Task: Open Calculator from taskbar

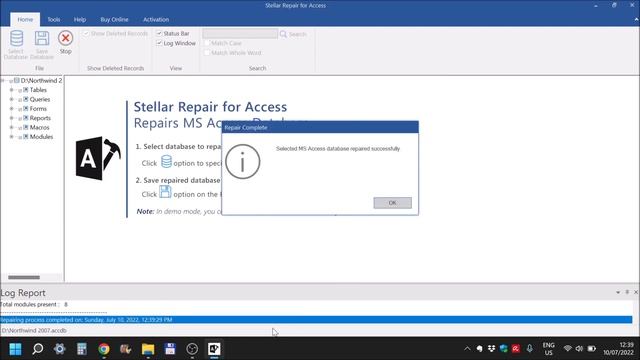Action: coord(82,349)
